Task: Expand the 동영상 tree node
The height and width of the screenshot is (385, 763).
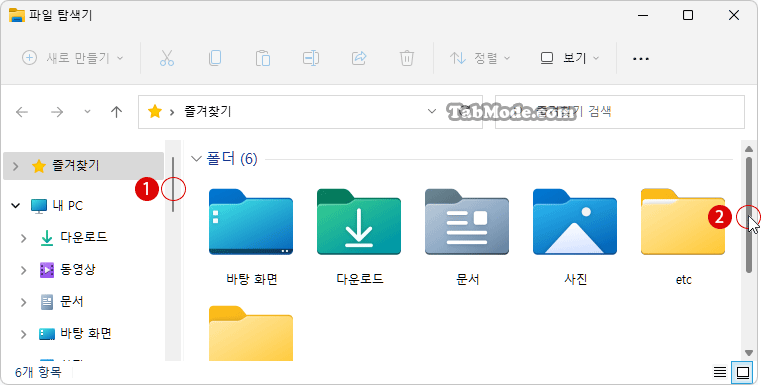Action: pyautogui.click(x=23, y=270)
